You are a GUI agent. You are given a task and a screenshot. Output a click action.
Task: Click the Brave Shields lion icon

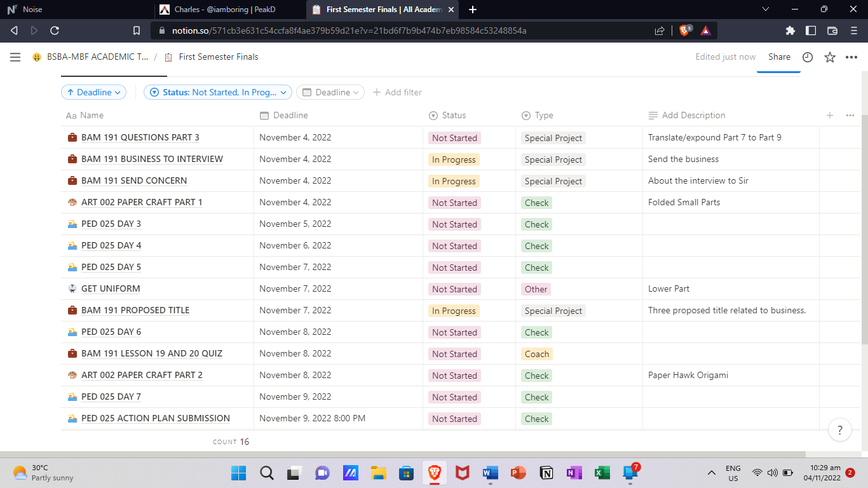(685, 30)
